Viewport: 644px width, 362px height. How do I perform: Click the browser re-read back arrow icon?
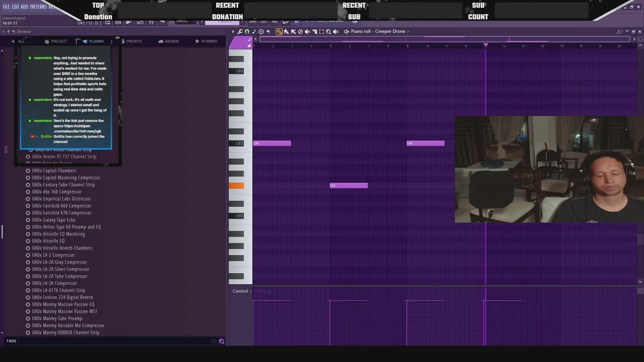tap(13, 32)
